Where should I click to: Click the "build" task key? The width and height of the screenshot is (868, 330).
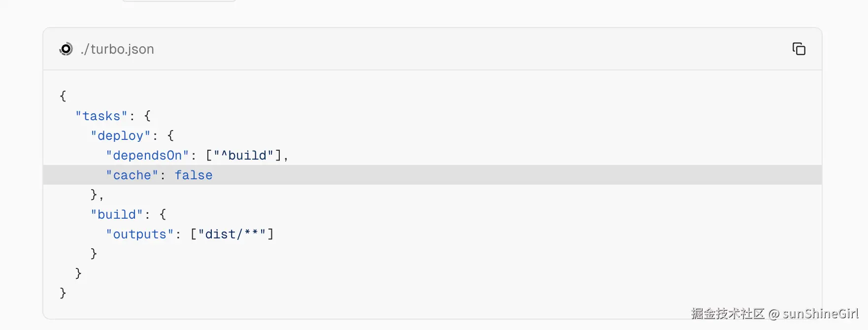point(117,215)
